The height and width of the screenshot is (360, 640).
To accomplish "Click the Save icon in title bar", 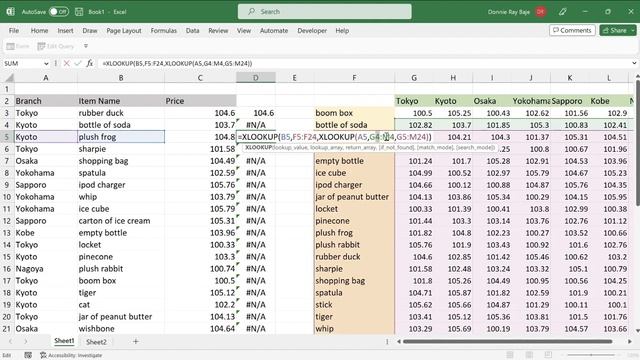I will click(79, 12).
